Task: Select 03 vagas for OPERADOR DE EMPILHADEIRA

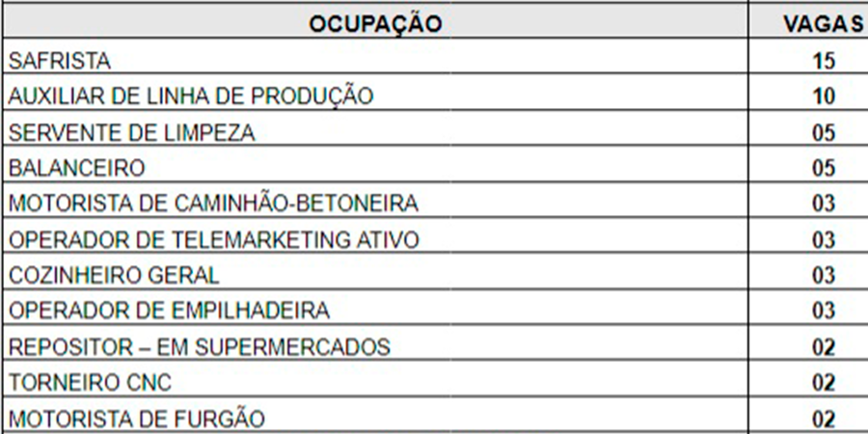Action: click(x=824, y=310)
